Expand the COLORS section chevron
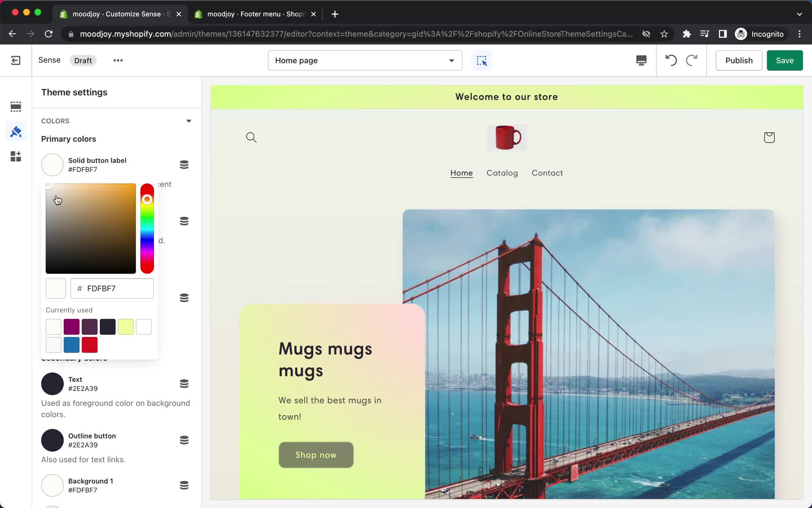The image size is (812, 508). pyautogui.click(x=188, y=121)
